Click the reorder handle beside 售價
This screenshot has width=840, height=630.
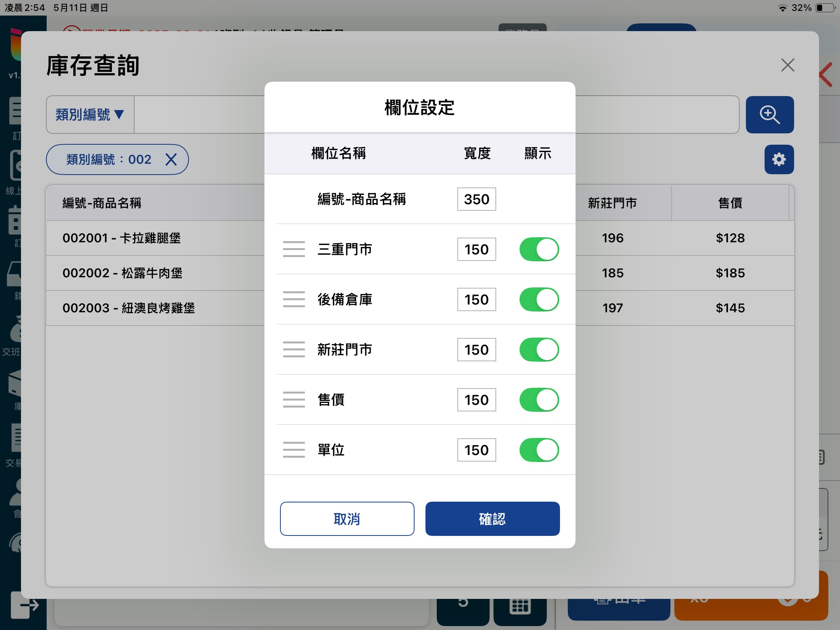coord(294,400)
